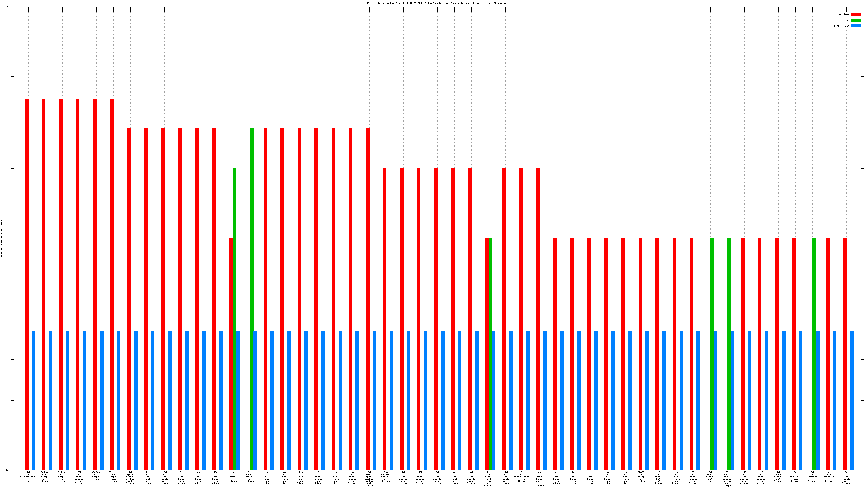
Task: Click the blue Score legend swatch
Action: tap(856, 26)
